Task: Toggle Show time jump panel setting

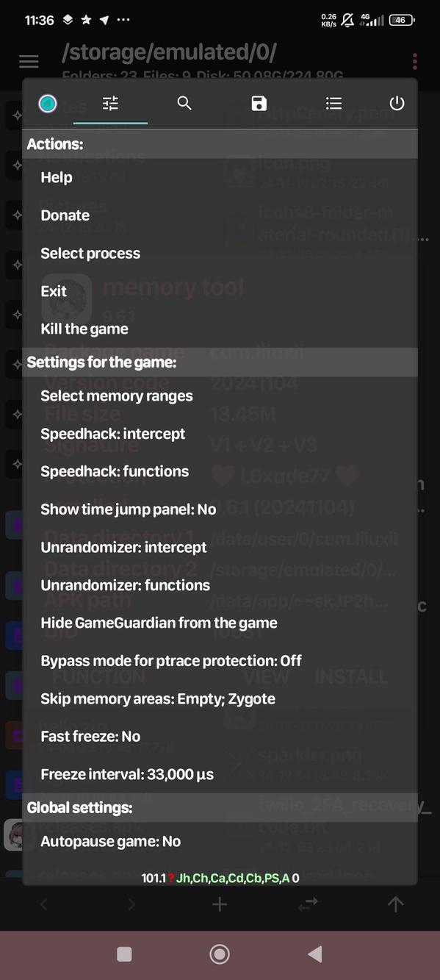Action: pos(129,509)
